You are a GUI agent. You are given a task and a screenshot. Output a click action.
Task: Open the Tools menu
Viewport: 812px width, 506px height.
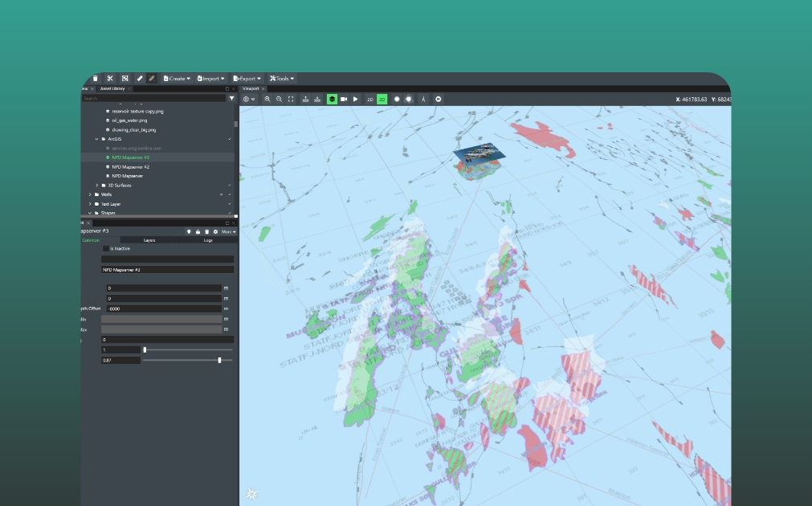click(x=283, y=79)
